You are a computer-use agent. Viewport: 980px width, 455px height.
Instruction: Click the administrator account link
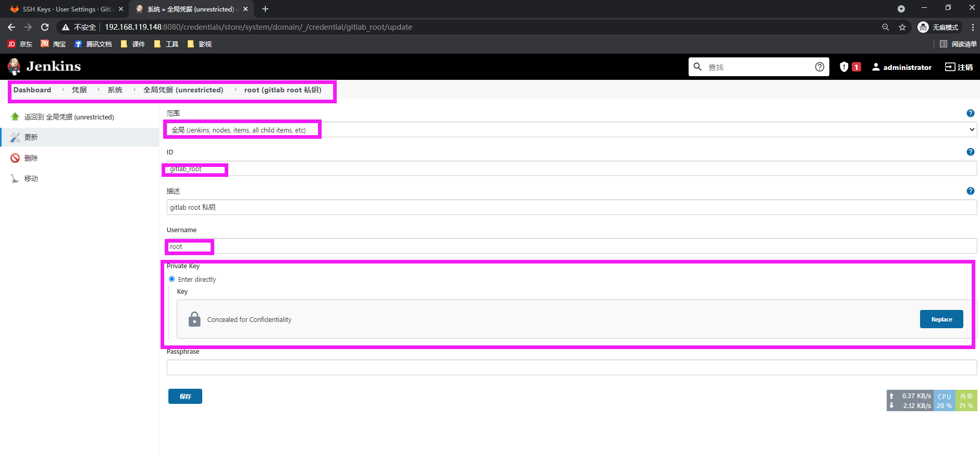(902, 67)
